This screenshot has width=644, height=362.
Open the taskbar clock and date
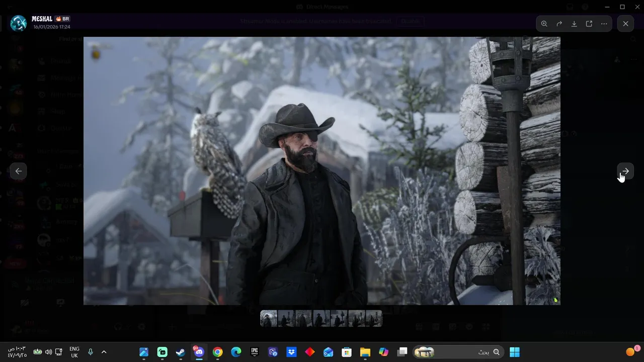pos(17,352)
